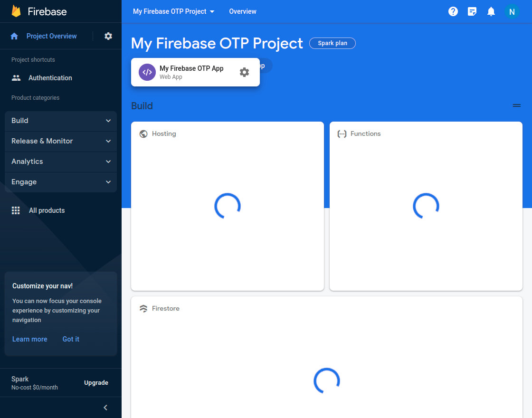Open the Authentication shortcut
The width and height of the screenshot is (532, 418).
(x=50, y=77)
